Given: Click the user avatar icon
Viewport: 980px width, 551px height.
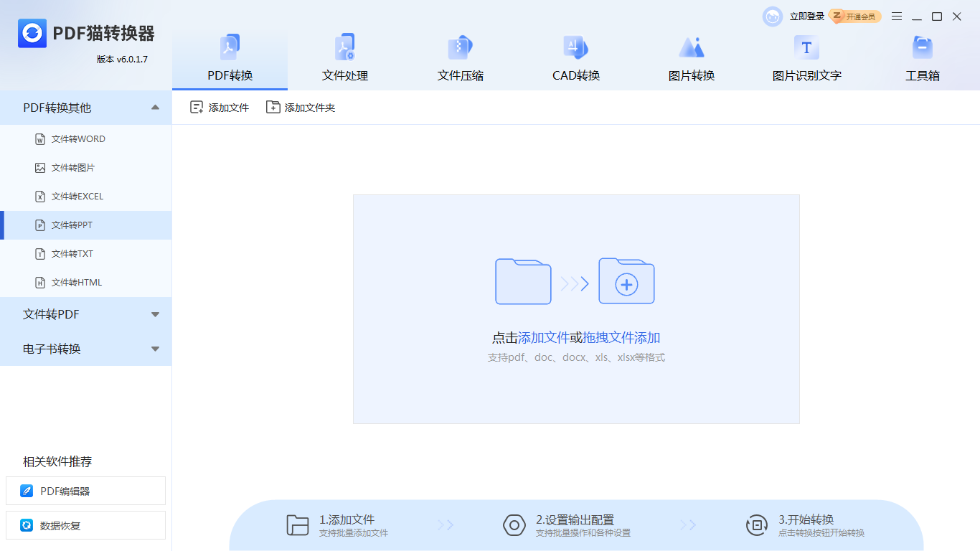Looking at the screenshot, I should [773, 17].
